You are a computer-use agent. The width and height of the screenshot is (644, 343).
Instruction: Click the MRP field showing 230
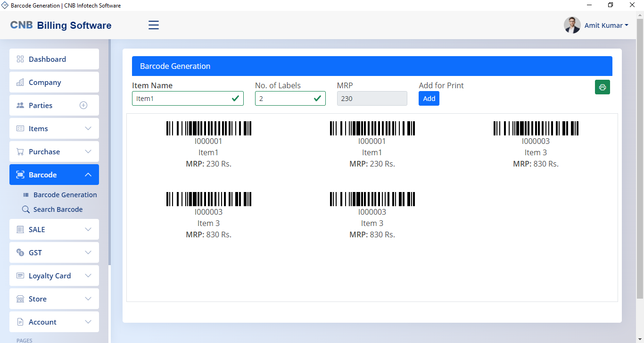(372, 99)
